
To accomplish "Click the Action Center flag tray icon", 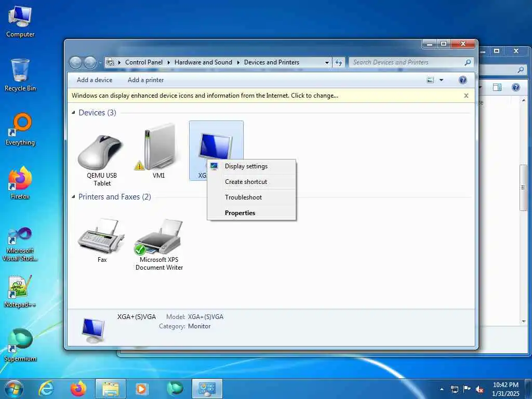I will click(x=467, y=389).
